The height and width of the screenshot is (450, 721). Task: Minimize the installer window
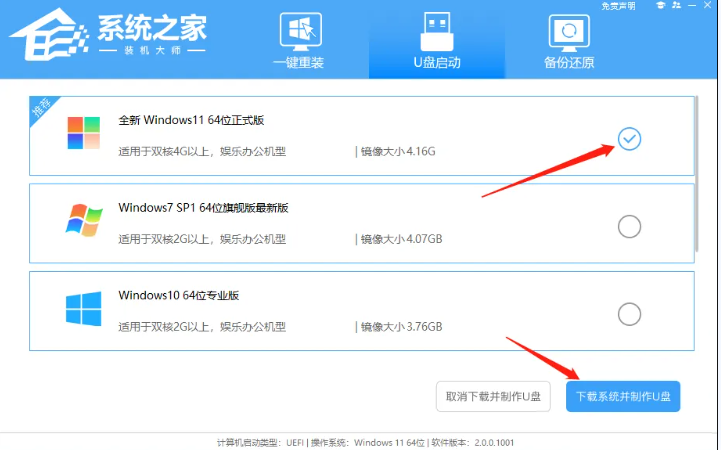point(692,6)
